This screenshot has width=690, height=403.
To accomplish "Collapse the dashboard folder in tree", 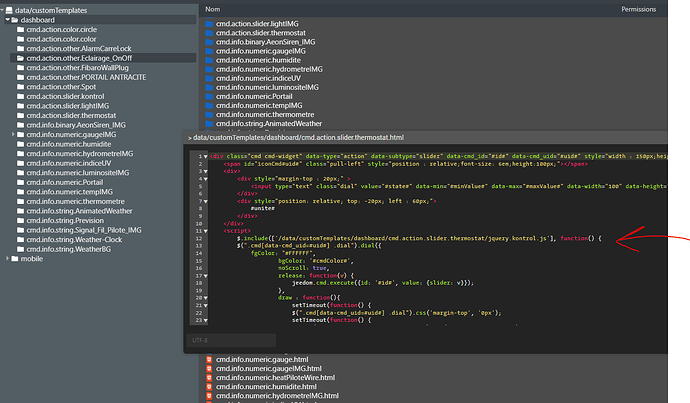I will [7, 20].
